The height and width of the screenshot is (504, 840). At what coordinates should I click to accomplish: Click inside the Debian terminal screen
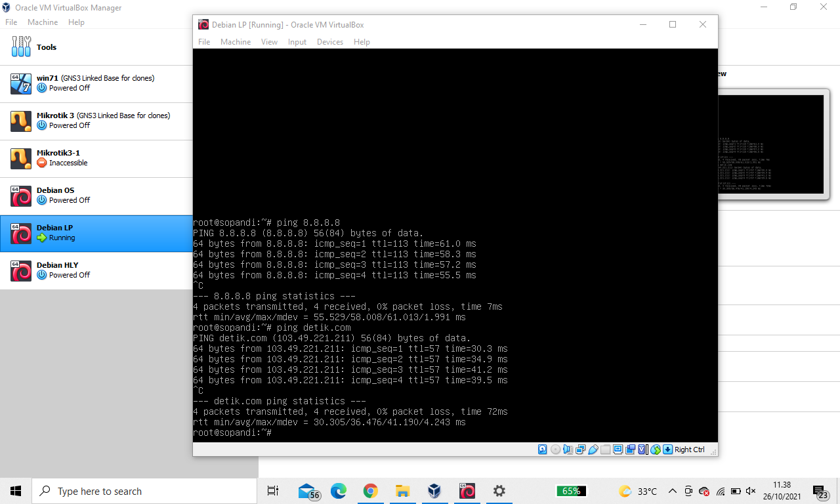pos(455,245)
